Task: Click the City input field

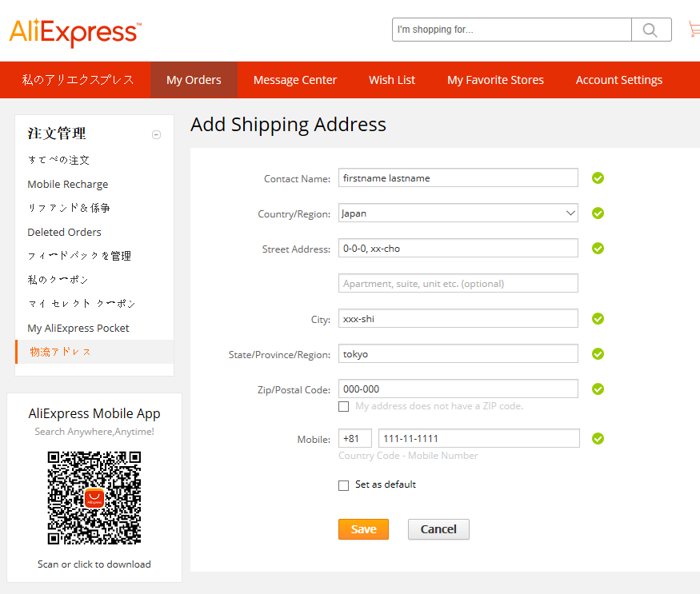Action: (x=458, y=319)
